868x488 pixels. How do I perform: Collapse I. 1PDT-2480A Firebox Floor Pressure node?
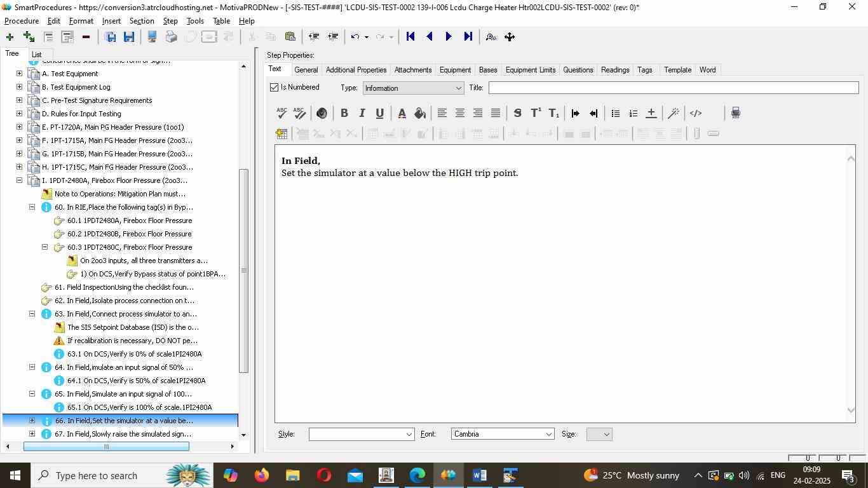click(x=19, y=180)
